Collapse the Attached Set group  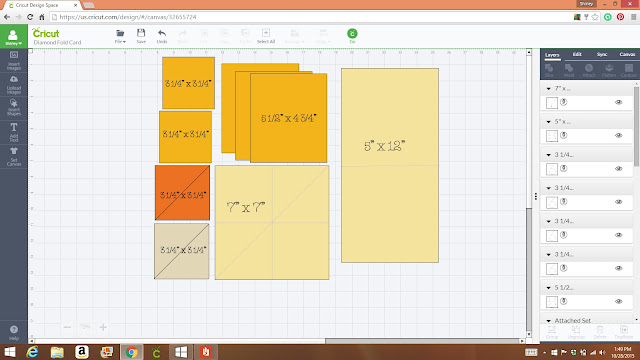pos(548,321)
